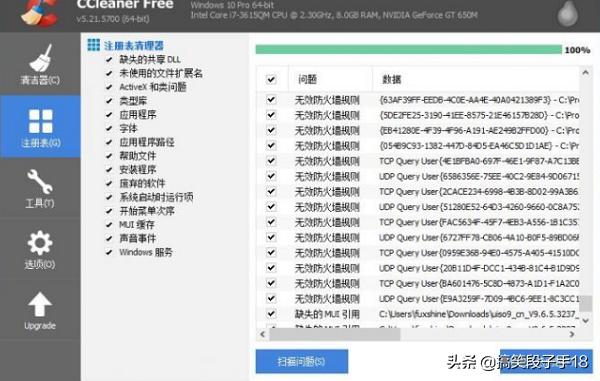
Task: Select data cell TCP Query User{0959E36B
Action: coord(479,253)
